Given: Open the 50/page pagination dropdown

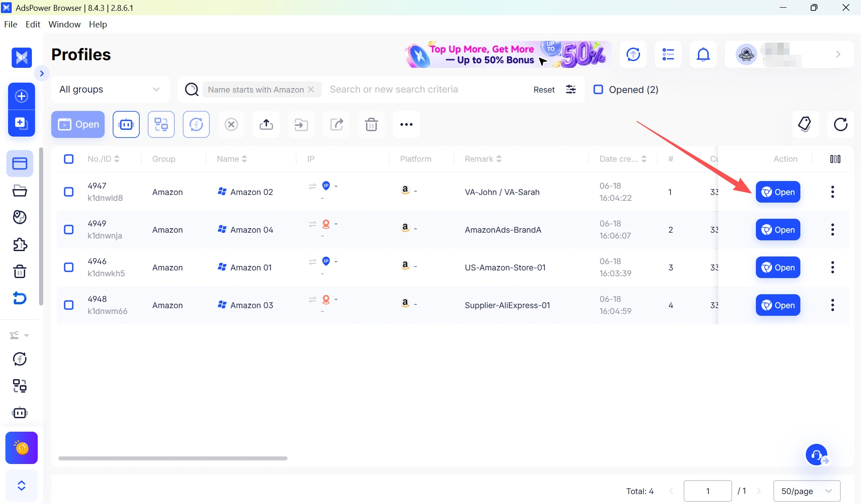Looking at the screenshot, I should tap(807, 491).
